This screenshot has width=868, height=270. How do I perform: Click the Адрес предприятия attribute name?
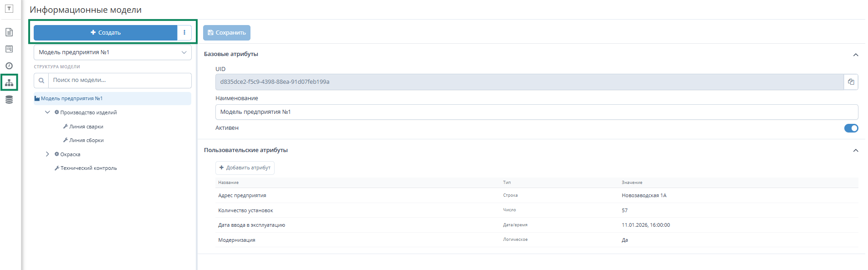(x=242, y=195)
